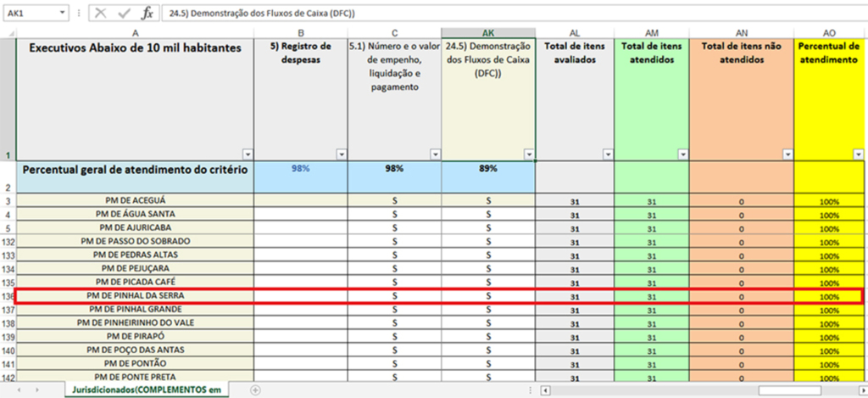This screenshot has height=398, width=868.
Task: Open filter dropdown for Percentual de atendimento
Action: (x=859, y=154)
